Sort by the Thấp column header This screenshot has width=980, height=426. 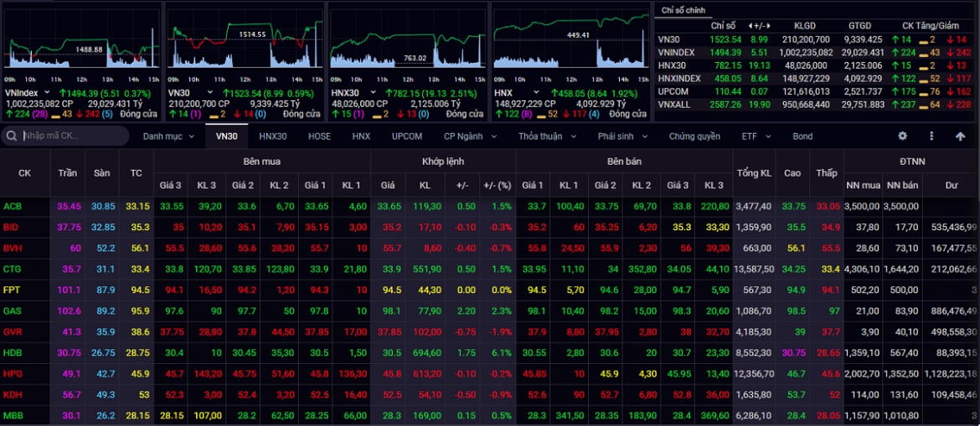point(826,172)
